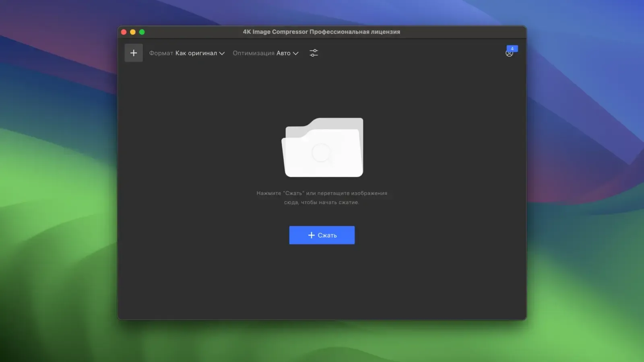Viewport: 644px width, 362px height.
Task: Click the blue notification badge showing 4
Action: point(512,48)
